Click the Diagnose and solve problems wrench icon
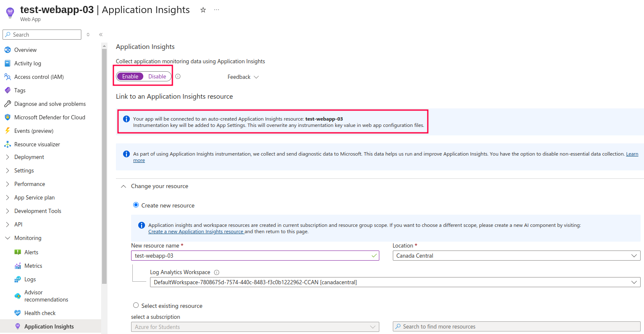644x334 pixels. [8, 104]
